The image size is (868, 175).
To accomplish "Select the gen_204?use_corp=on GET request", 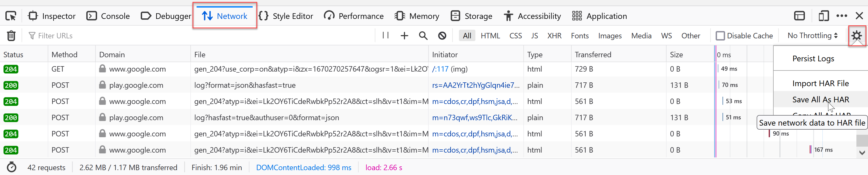I will click(x=386, y=69).
